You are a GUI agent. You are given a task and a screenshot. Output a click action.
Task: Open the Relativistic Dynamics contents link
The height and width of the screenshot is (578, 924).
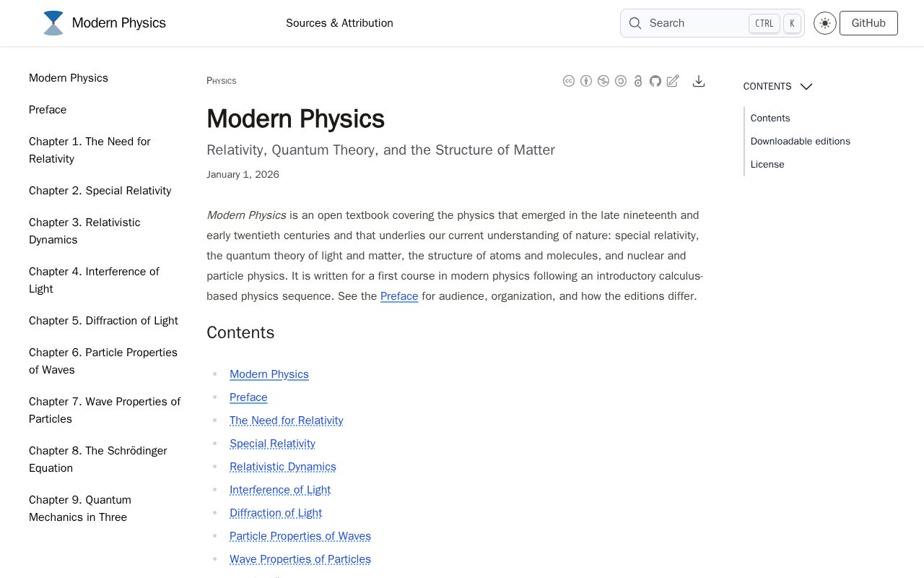(x=283, y=467)
